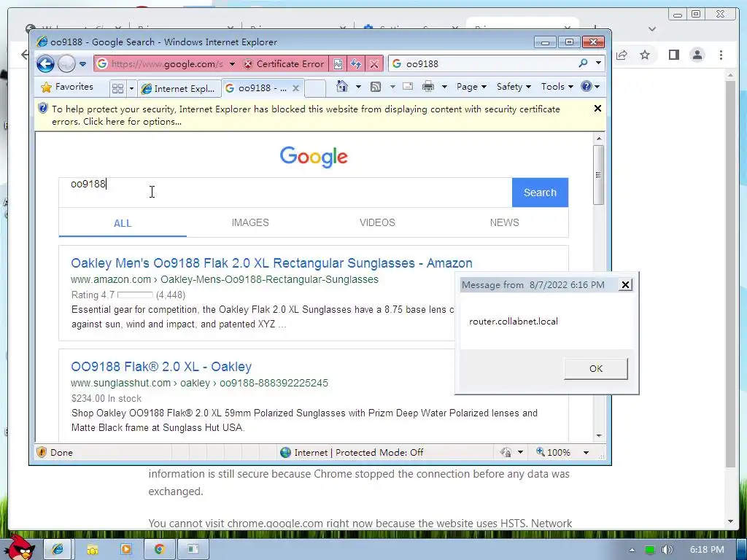The height and width of the screenshot is (560, 747).
Task: Open Oakley Men's Oo9188 Amazon result
Action: (271, 262)
